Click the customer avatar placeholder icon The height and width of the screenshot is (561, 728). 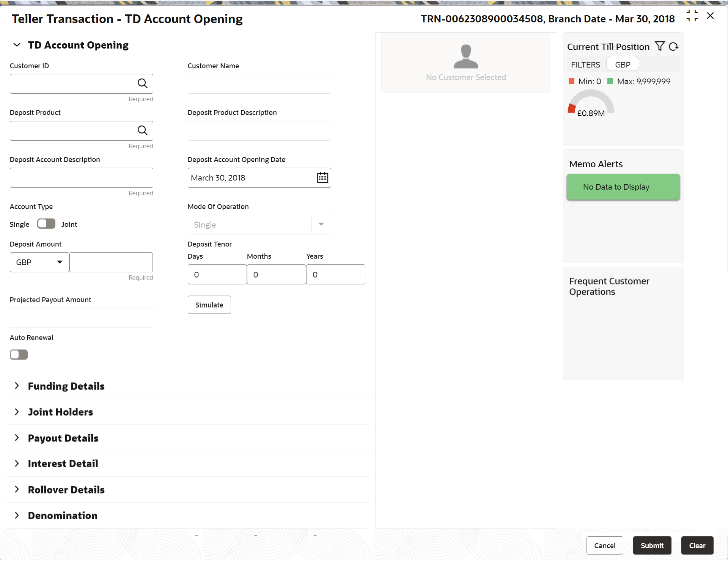click(x=465, y=57)
